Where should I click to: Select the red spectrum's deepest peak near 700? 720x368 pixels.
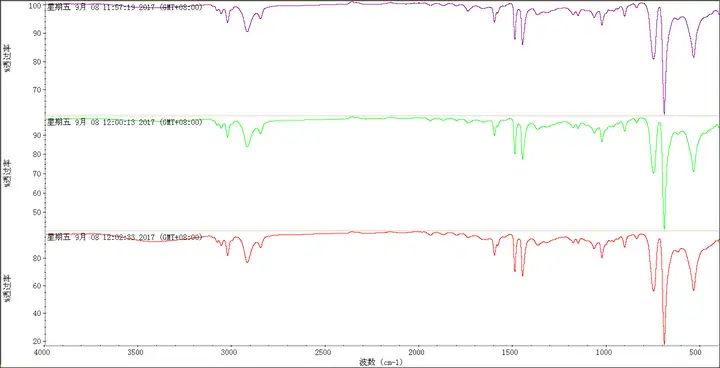(664, 342)
